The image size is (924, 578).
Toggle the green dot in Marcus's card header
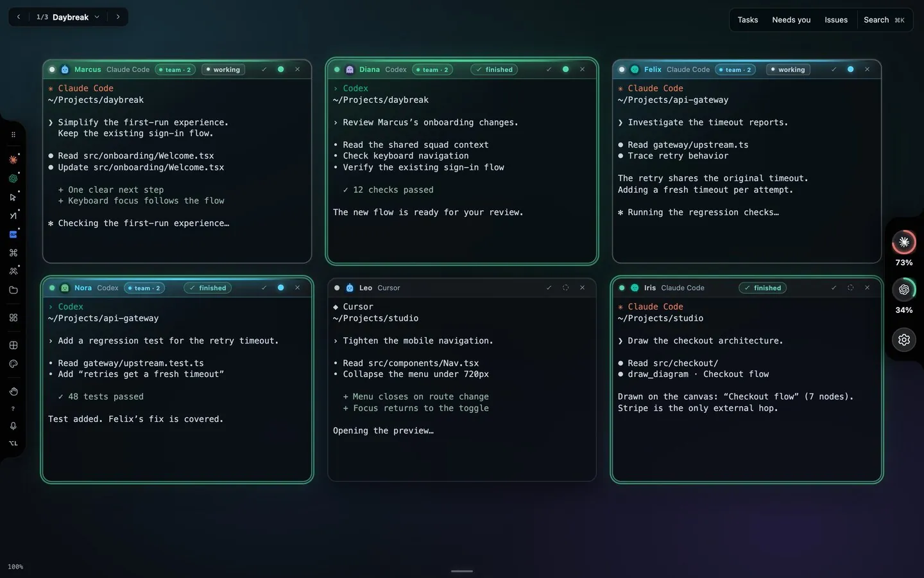[280, 69]
